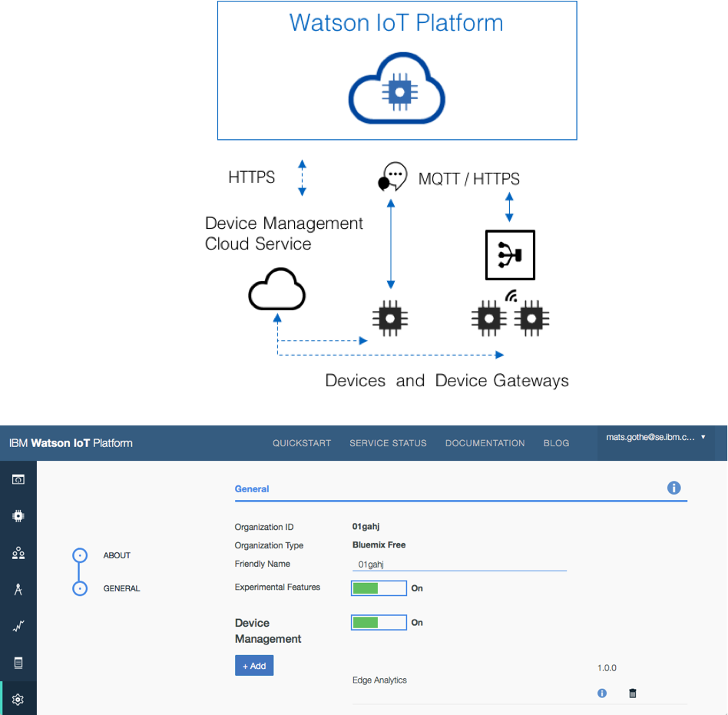Open the QUICKSTART menu item
The width and height of the screenshot is (728, 715).
(302, 443)
